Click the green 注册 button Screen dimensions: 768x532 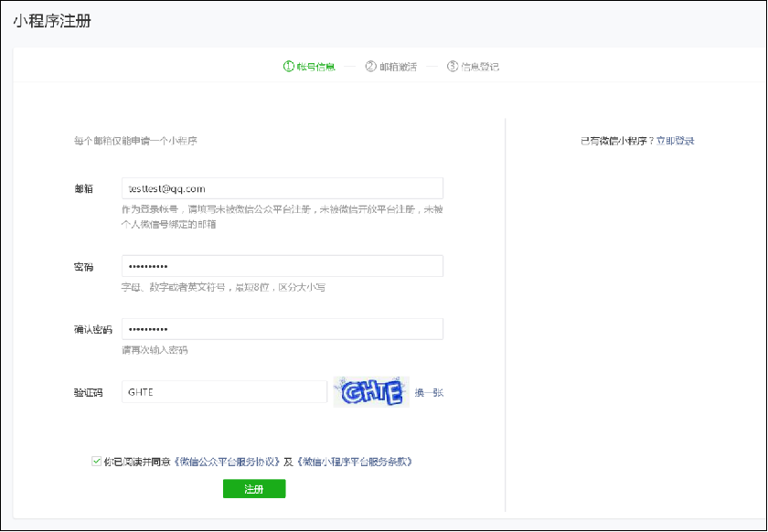click(x=254, y=488)
